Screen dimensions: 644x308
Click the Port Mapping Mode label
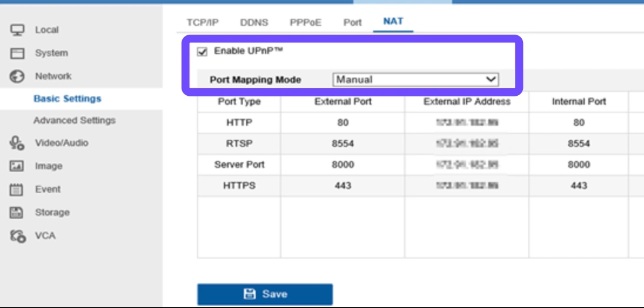255,80
